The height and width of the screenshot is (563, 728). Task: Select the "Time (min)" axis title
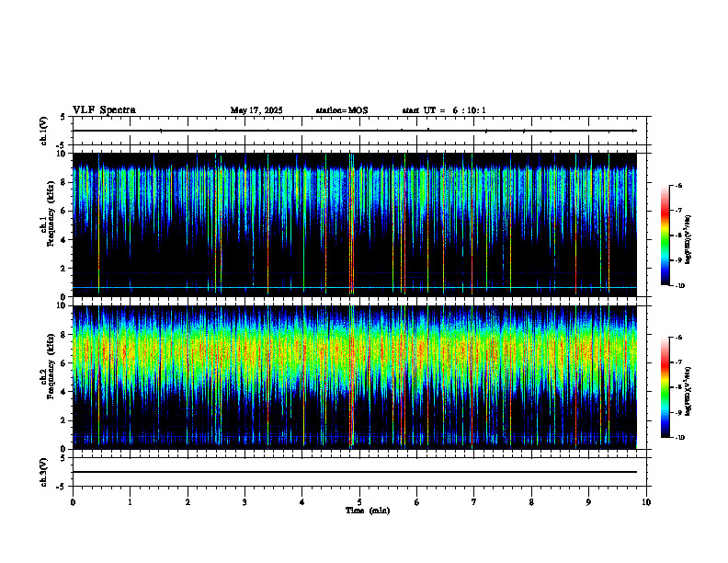tap(368, 511)
